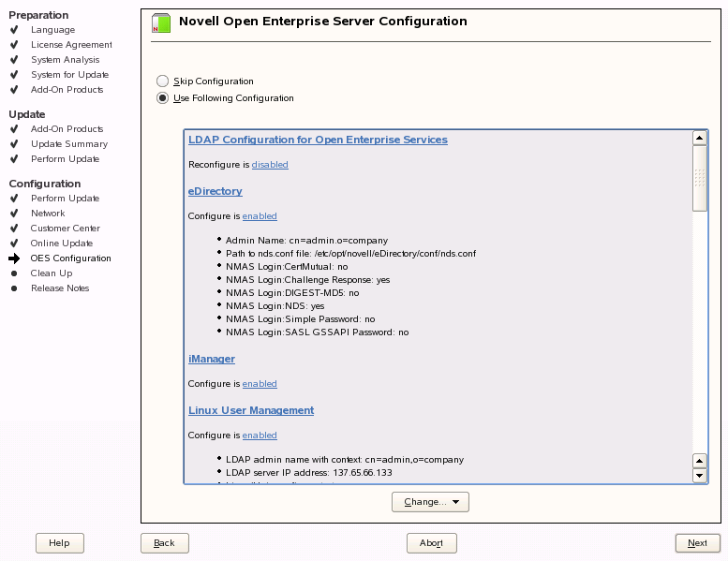Select the Skip Configuration radio button

[x=163, y=81]
